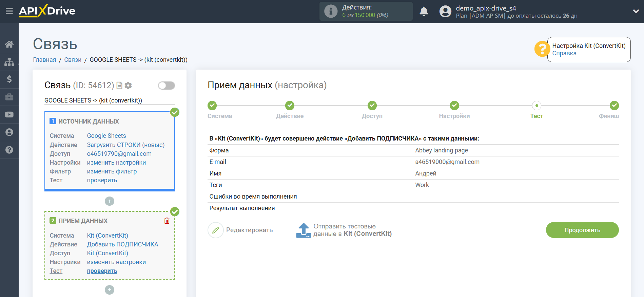This screenshot has width=644, height=297.
Task: Click Добавить ПОДПИСЧИКА action link
Action: coord(122,244)
